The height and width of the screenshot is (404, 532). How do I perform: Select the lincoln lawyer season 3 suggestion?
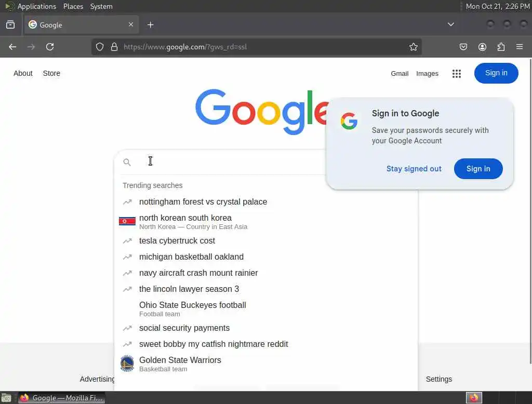pyautogui.click(x=265, y=289)
